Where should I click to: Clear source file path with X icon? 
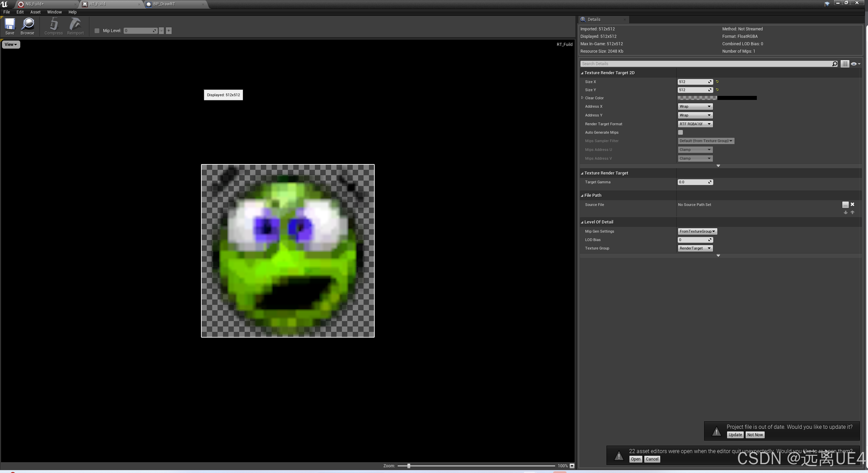click(852, 205)
